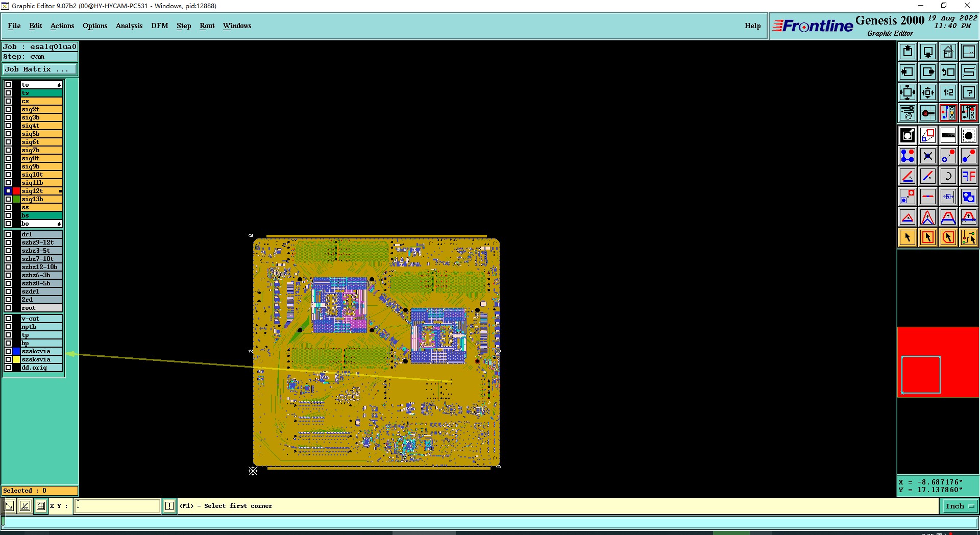Screen dimensions: 980x535
Task: Toggle visibility checkbox for layer drl
Action: pyautogui.click(x=8, y=234)
